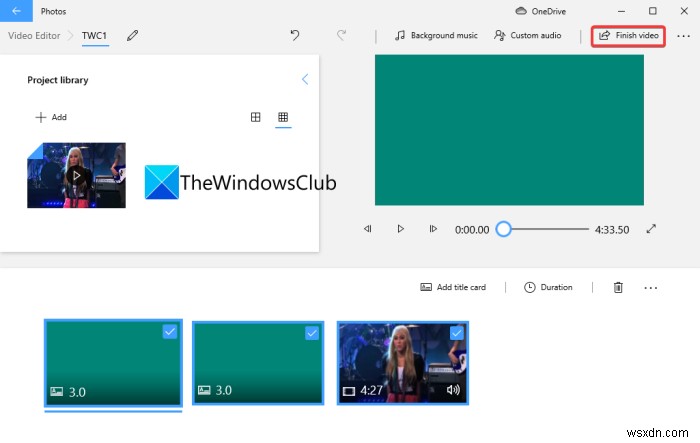The width and height of the screenshot is (700, 443).
Task: Click the Photos app title
Action: coord(53,11)
